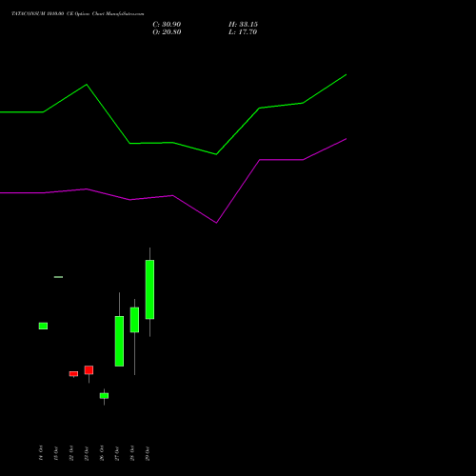Click the 28 Oct date axis label
476x476 pixels.
(x=132, y=453)
